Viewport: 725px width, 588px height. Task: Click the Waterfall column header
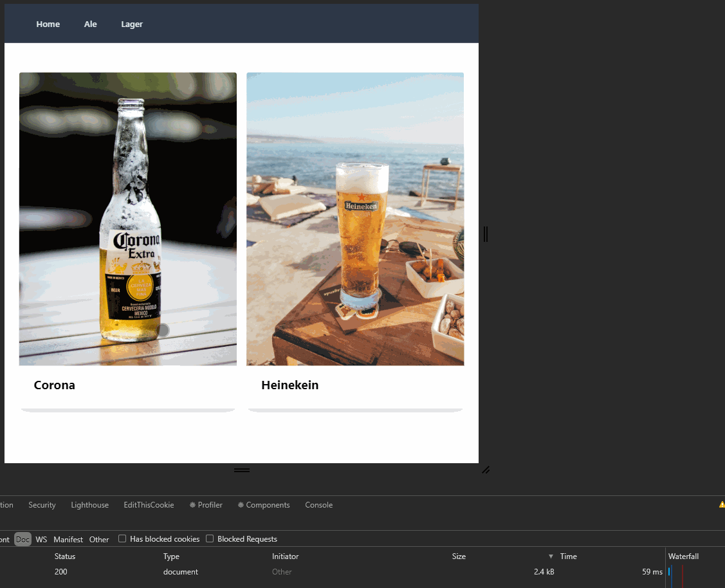(683, 556)
